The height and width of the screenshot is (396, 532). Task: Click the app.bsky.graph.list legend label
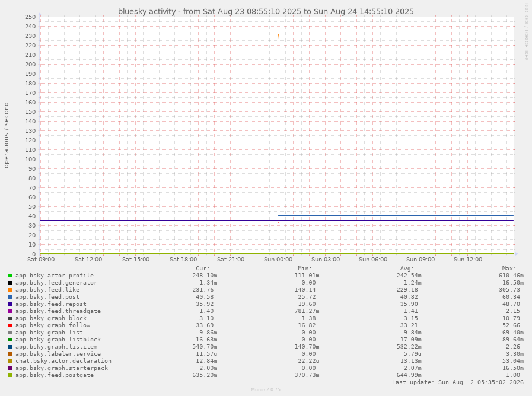coord(49,333)
